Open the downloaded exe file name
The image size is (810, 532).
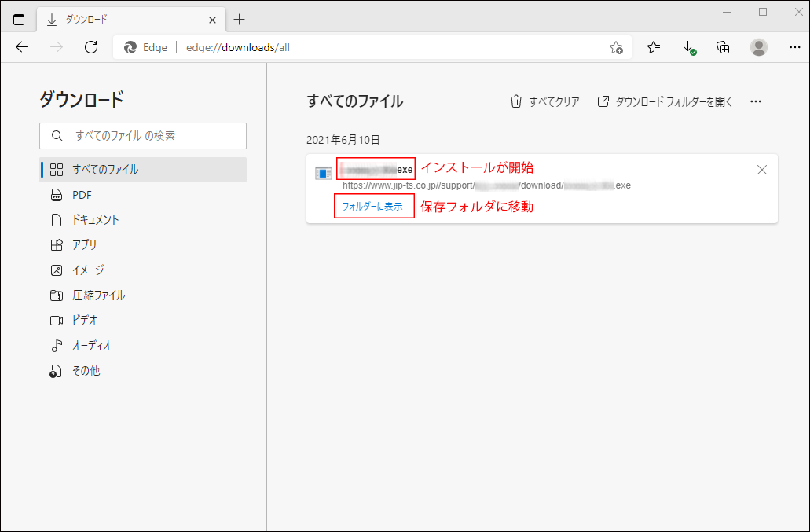[x=376, y=170]
